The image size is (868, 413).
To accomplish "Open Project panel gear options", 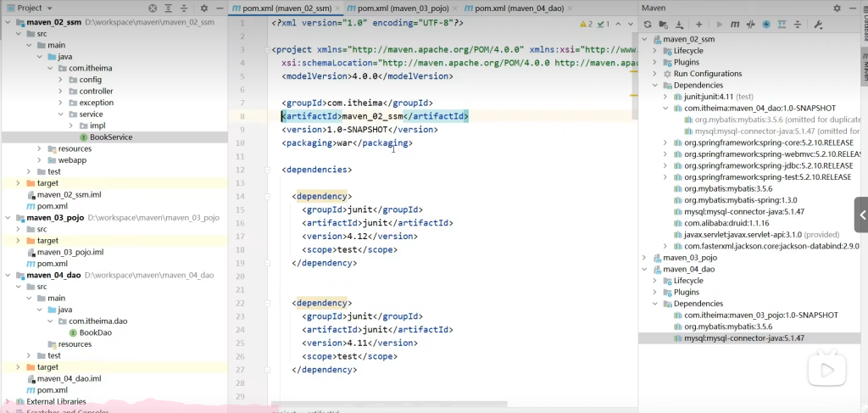I will tap(203, 8).
